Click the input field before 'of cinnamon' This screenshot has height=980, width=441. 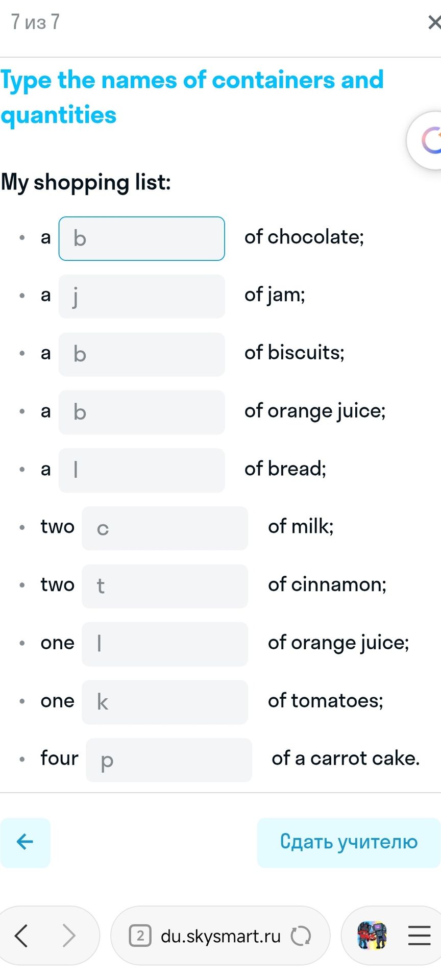pyautogui.click(x=165, y=586)
